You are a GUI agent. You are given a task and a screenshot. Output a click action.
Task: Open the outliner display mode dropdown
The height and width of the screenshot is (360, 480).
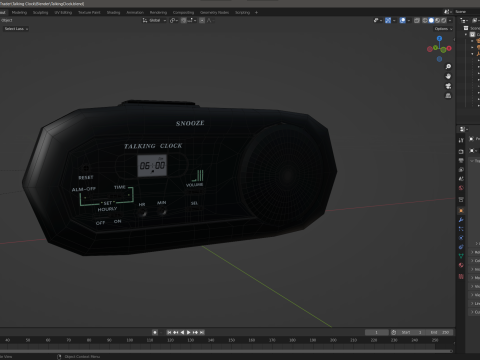pos(475,20)
